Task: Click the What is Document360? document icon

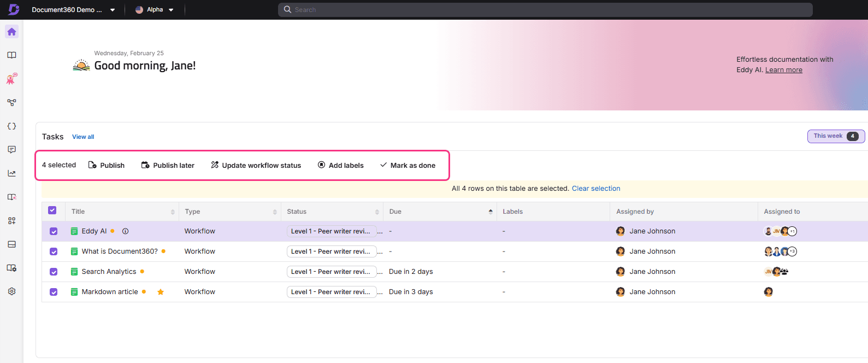Action: tap(74, 251)
